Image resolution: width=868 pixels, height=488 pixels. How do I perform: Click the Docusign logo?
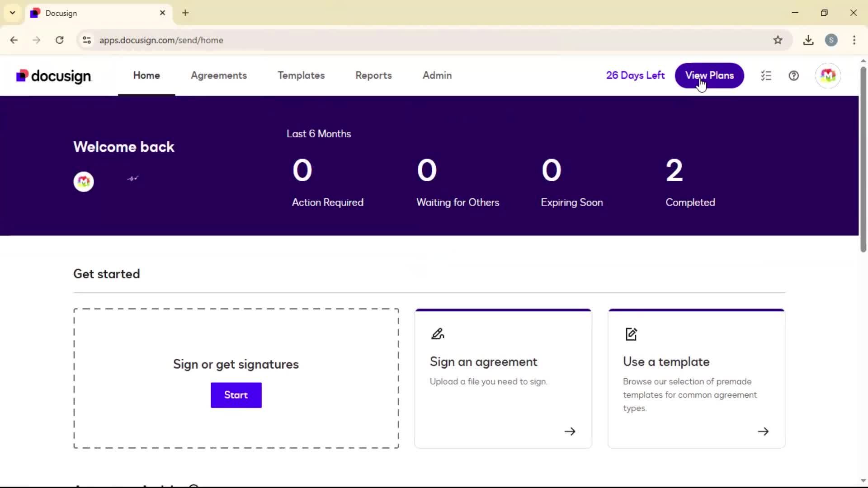click(x=54, y=76)
